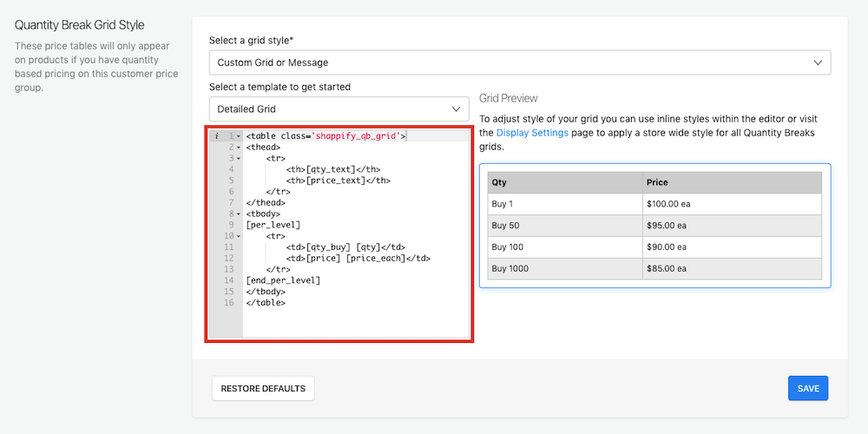The height and width of the screenshot is (434, 868).
Task: Collapse the table tag fold on line 1
Action: (238, 136)
